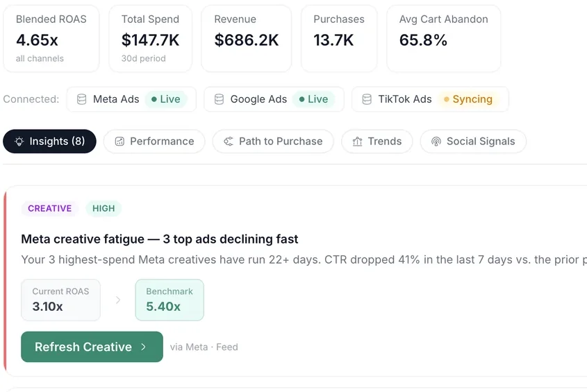Open the Insights (8) tab
This screenshot has height=392, width=587.
(x=49, y=142)
